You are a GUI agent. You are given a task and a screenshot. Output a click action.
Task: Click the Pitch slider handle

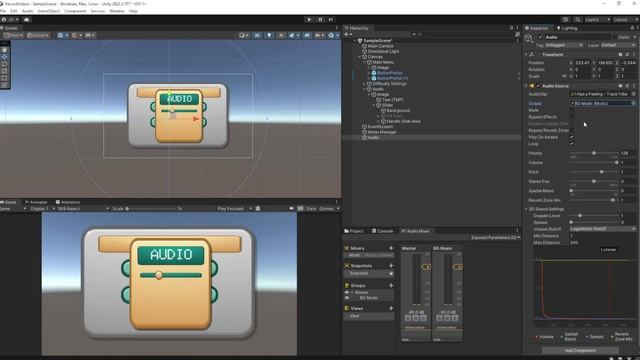click(x=602, y=172)
